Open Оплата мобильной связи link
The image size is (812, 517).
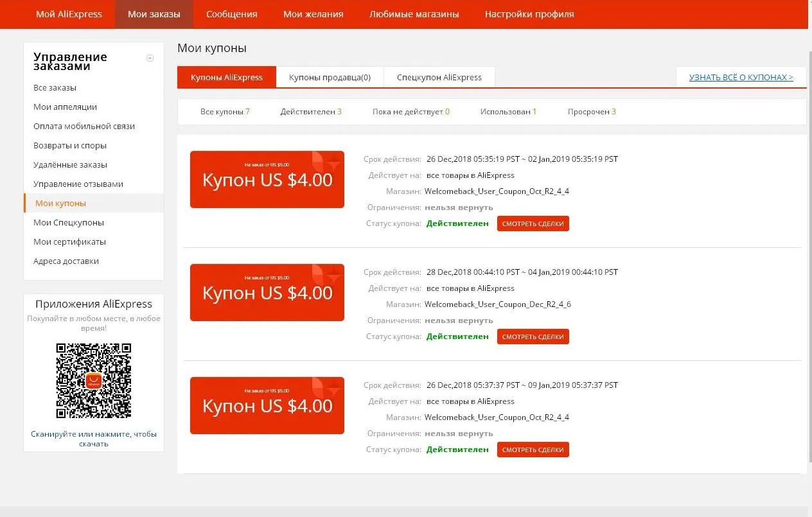pos(84,126)
